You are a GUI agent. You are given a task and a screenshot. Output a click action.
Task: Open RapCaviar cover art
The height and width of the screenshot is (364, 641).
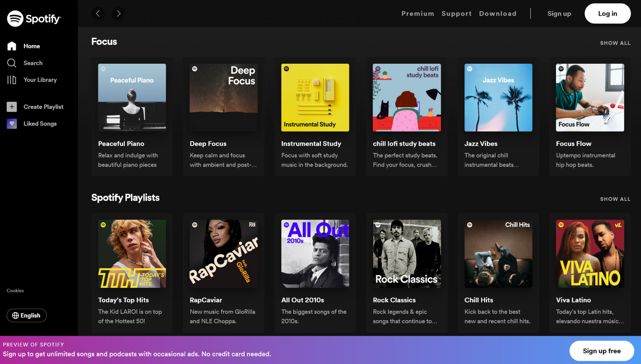223,254
